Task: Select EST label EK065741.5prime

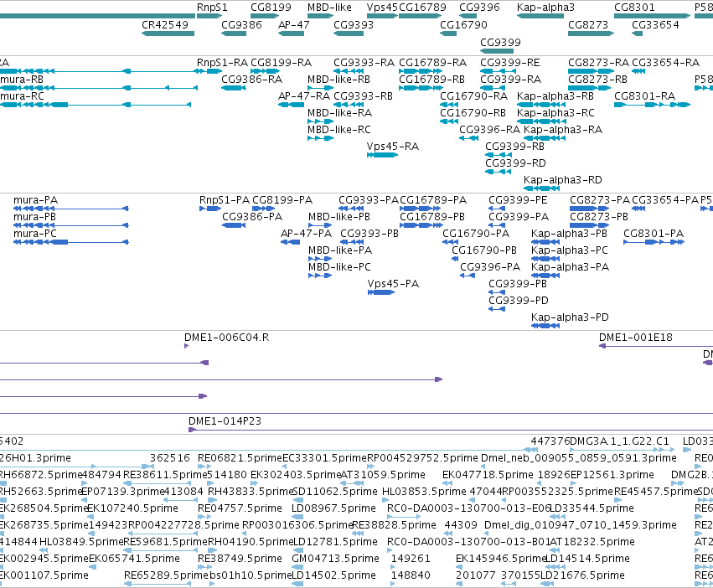Action: click(x=134, y=559)
